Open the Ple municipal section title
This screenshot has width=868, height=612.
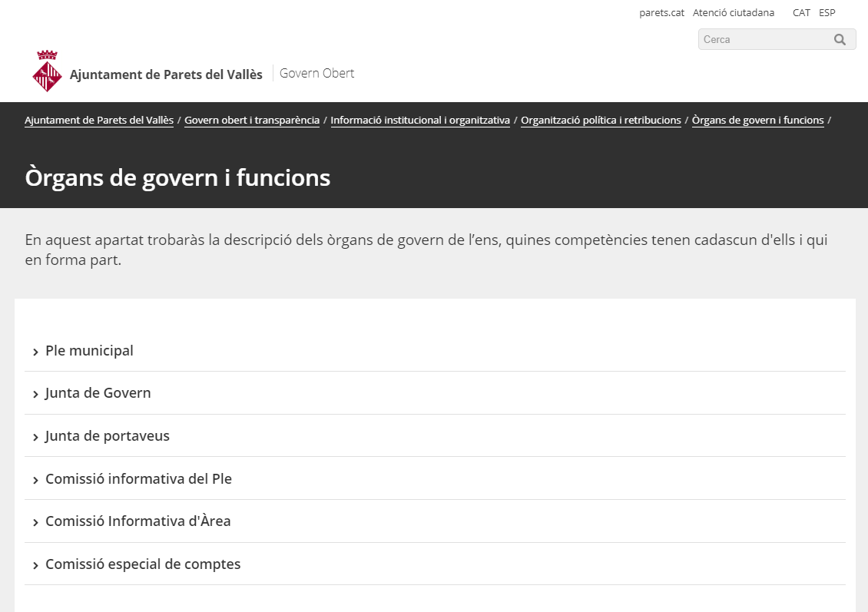(x=89, y=351)
